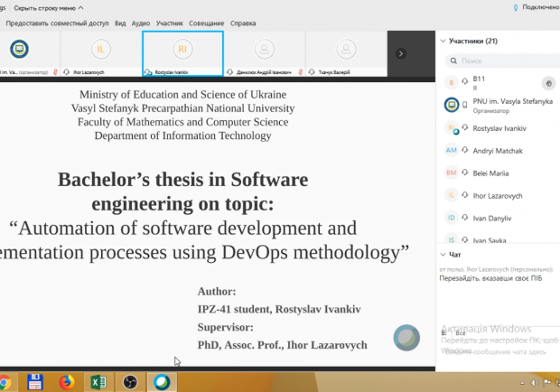Open the Аудио menu
This screenshot has height=392, width=560.
coord(140,23)
